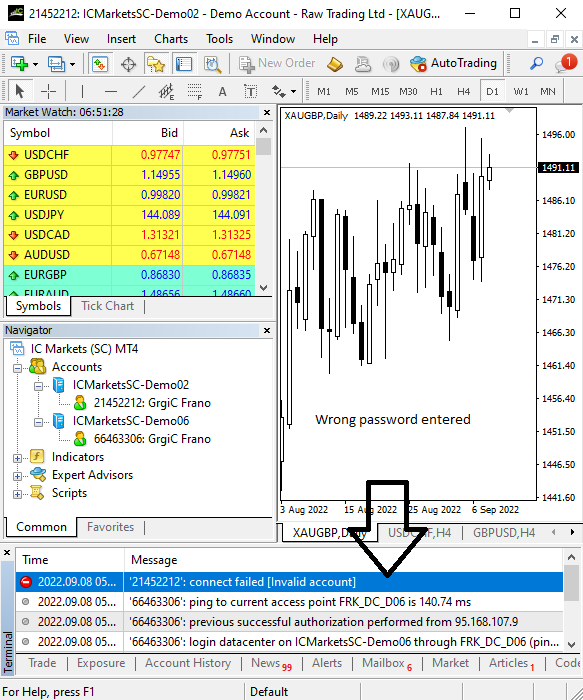Switch chart to M15 timeframe
Image resolution: width=583 pixels, height=700 pixels.
[380, 92]
